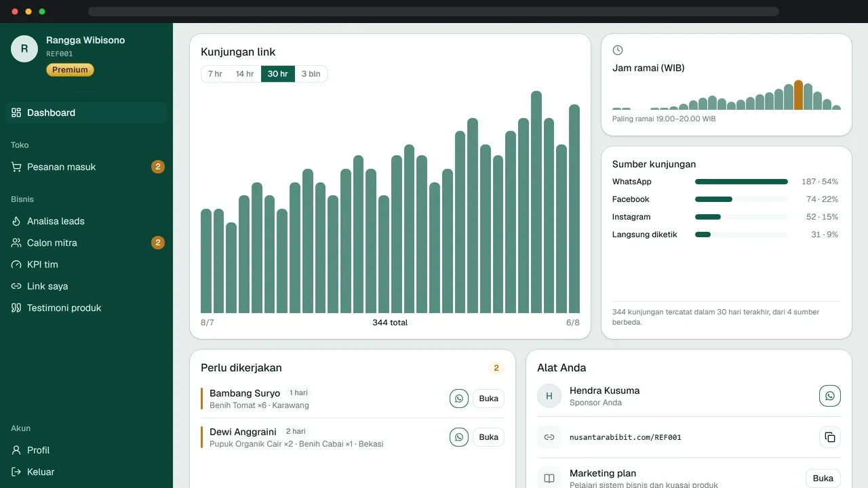This screenshot has width=868, height=488.
Task: Click the "187 · 54%" WhatsApp value
Action: click(820, 182)
